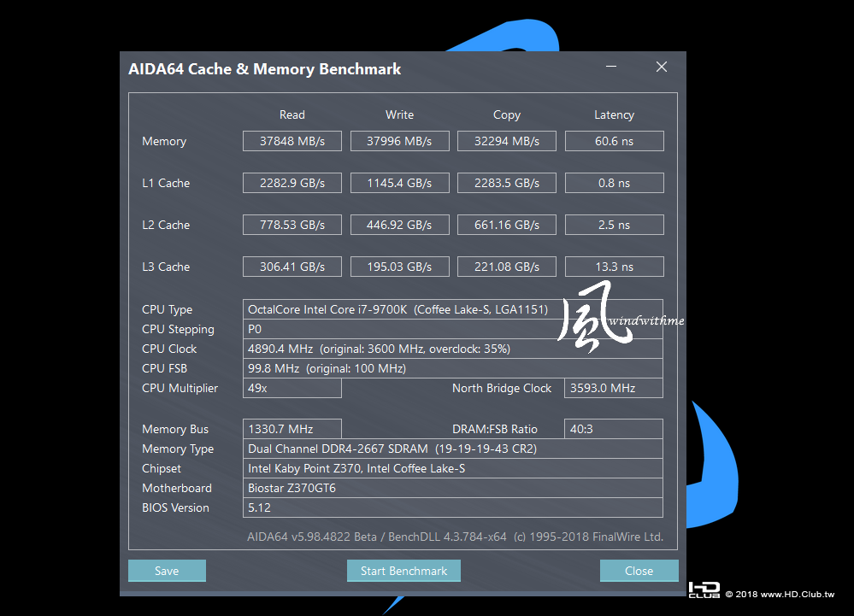Click the Memory Bus field 1330.7 MHz

(292, 429)
